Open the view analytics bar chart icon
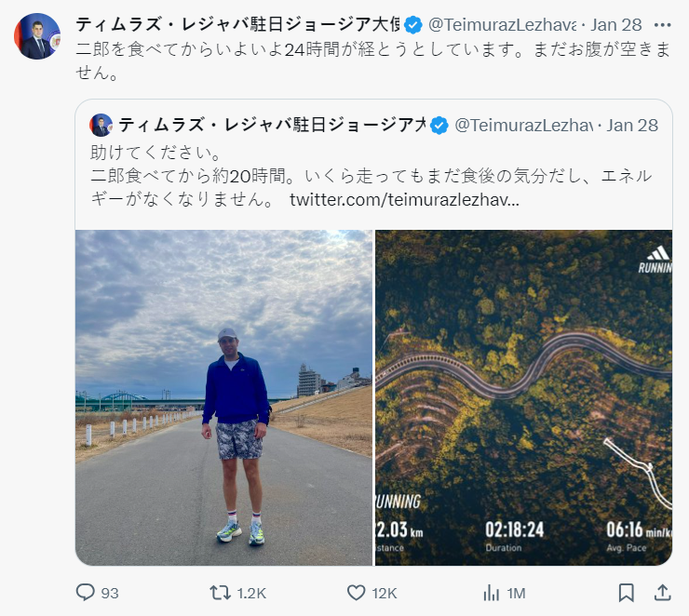689x616 pixels. [x=492, y=592]
